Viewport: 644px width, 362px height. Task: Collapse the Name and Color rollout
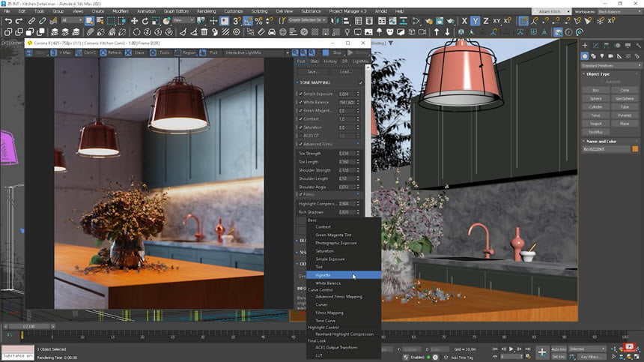tap(584, 142)
